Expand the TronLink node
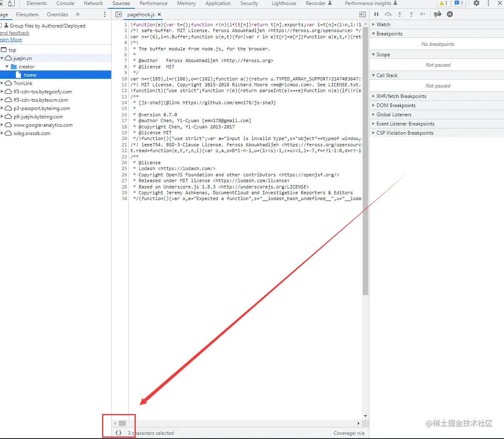The image size is (504, 439). coord(2,83)
